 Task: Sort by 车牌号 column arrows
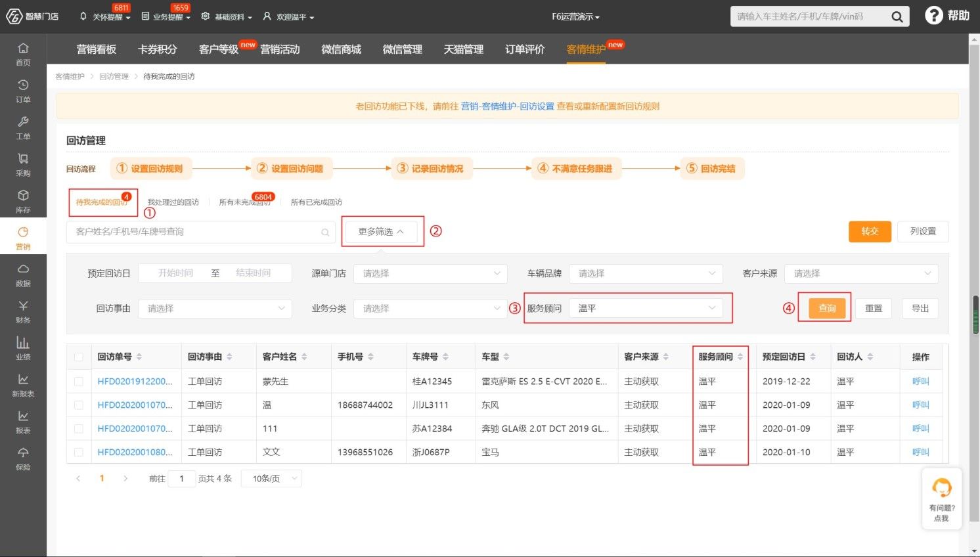[x=445, y=357]
